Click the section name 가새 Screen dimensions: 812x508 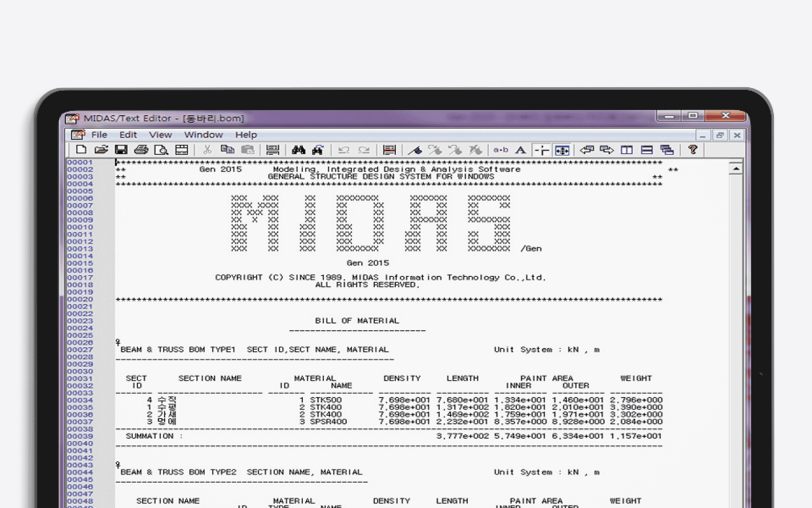coord(167,414)
